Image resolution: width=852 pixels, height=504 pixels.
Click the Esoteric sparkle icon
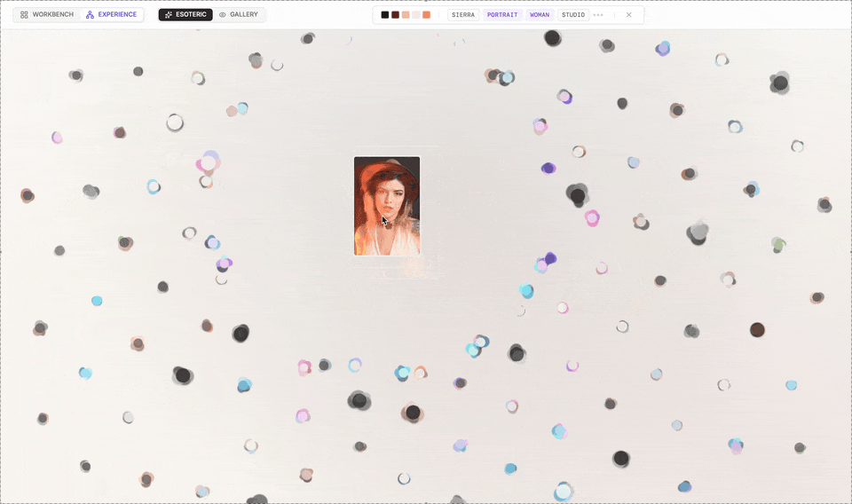pos(169,15)
